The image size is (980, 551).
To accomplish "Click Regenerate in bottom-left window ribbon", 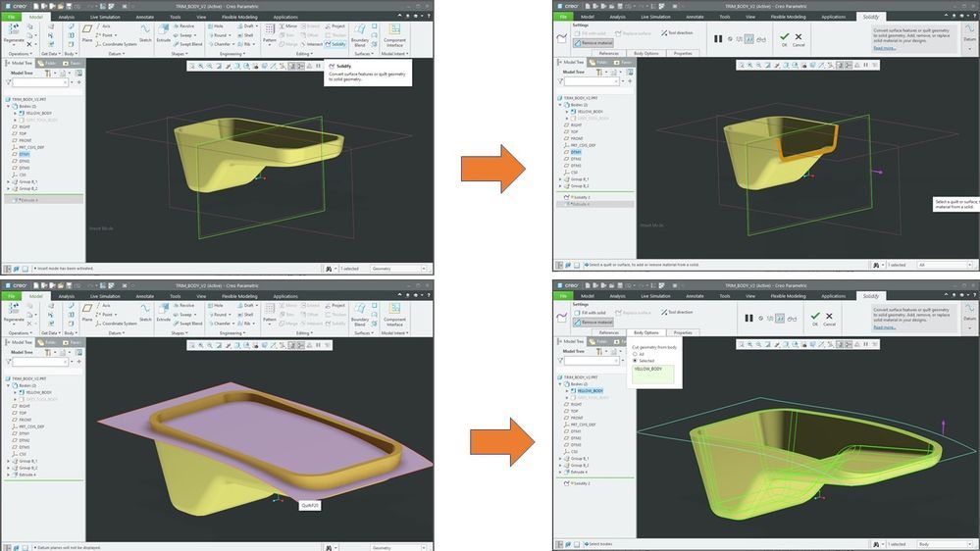I will (14, 313).
